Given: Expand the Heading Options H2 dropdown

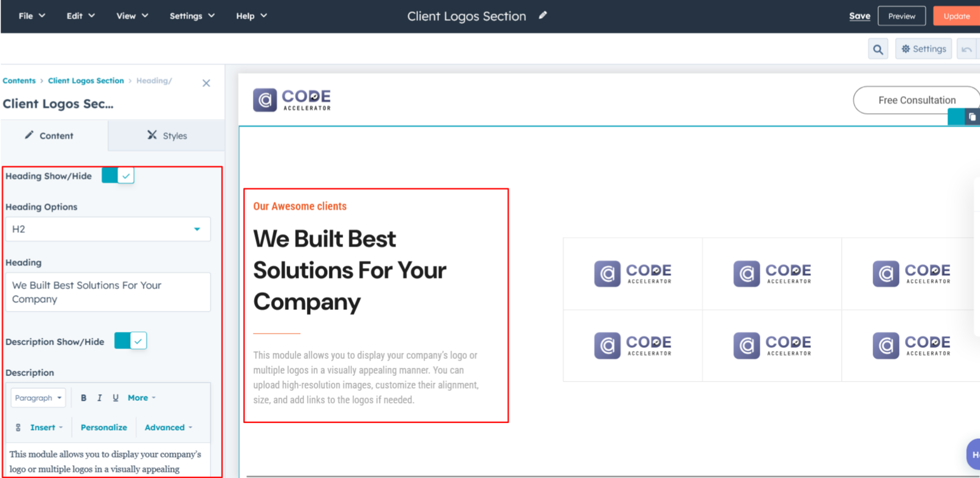Looking at the screenshot, I should pos(108,229).
